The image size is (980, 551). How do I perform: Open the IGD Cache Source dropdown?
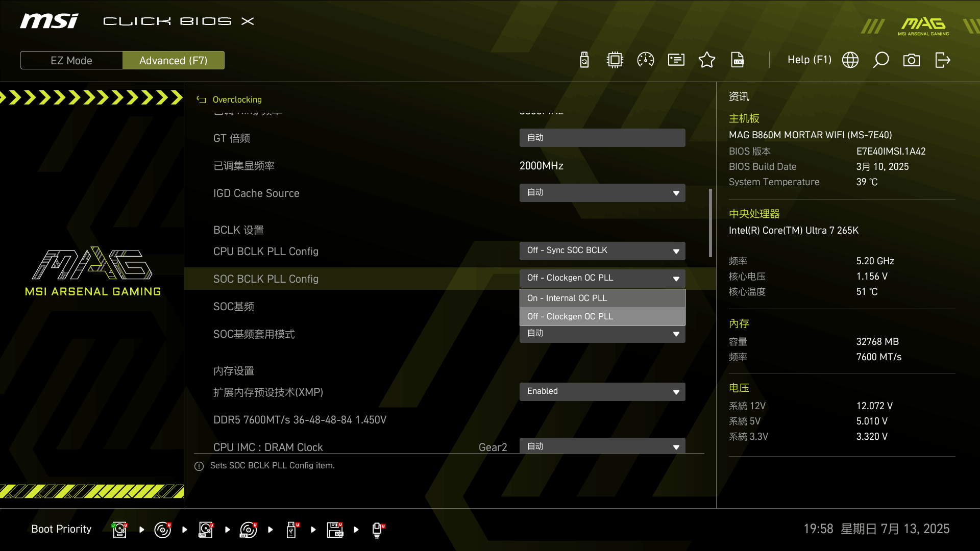pos(602,193)
